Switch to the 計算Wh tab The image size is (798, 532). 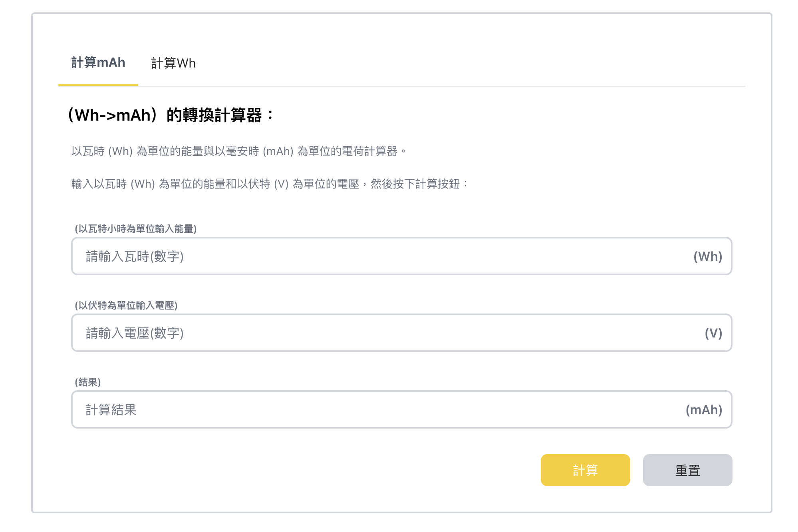(173, 63)
